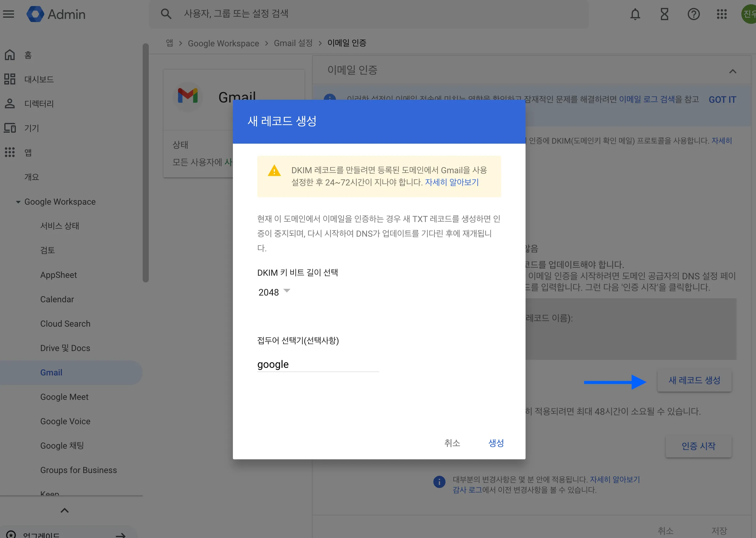This screenshot has width=756, height=538.
Task: Click 취소 to cancel the dialog
Action: (452, 443)
